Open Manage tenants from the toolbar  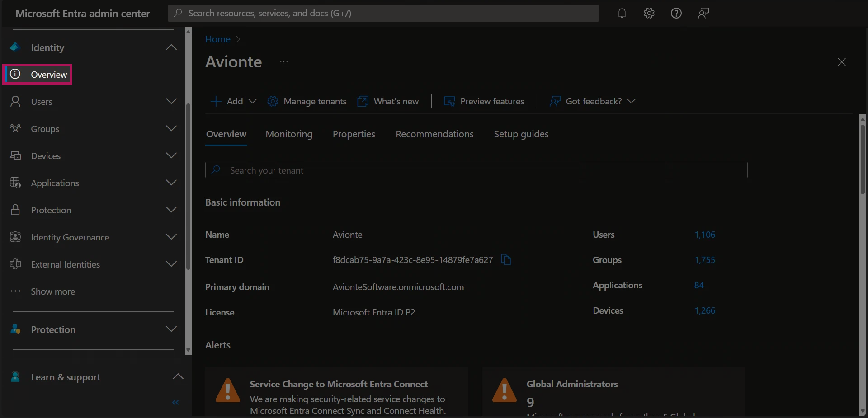point(307,101)
